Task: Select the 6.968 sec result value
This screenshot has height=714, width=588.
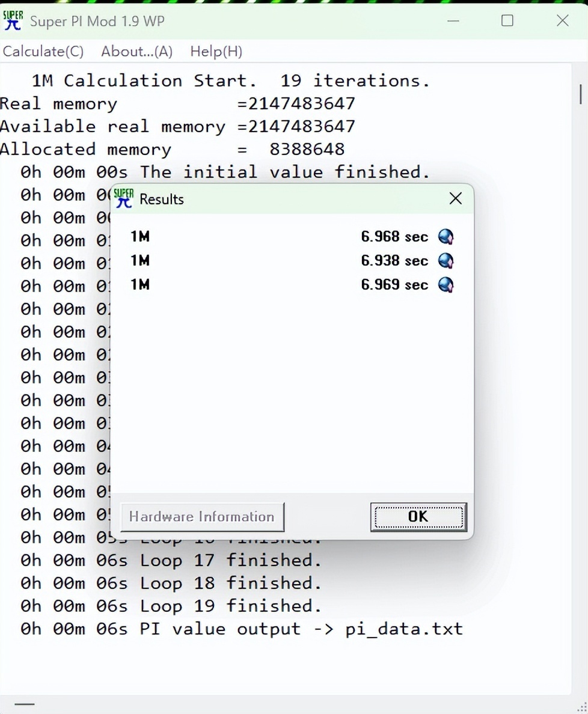Action: (394, 237)
